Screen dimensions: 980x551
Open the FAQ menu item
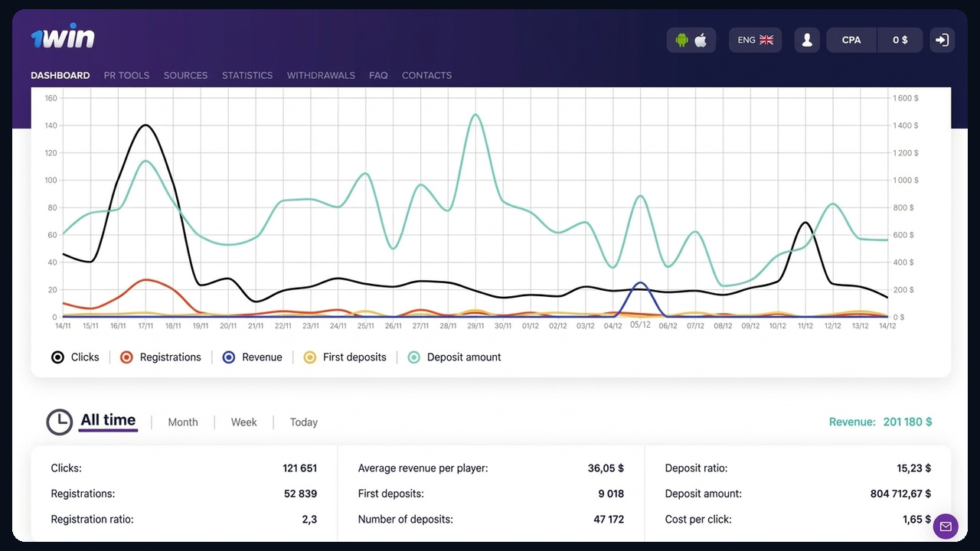tap(378, 75)
